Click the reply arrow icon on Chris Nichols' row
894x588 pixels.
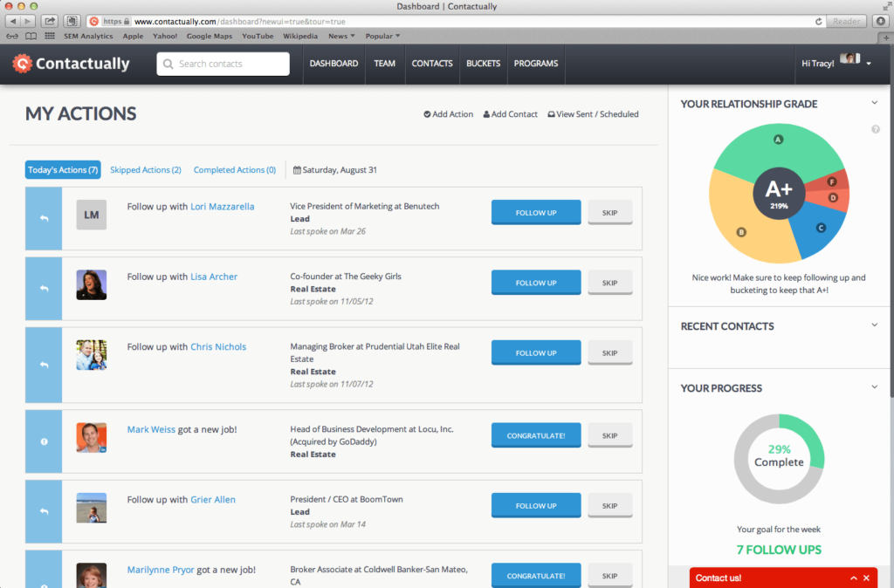tap(44, 365)
